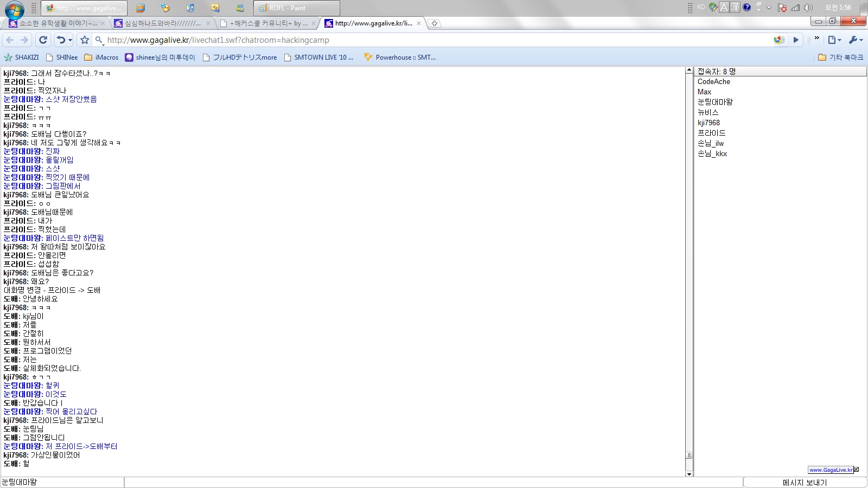Click the message text input field
This screenshot has width=868, height=488.
coord(433,483)
